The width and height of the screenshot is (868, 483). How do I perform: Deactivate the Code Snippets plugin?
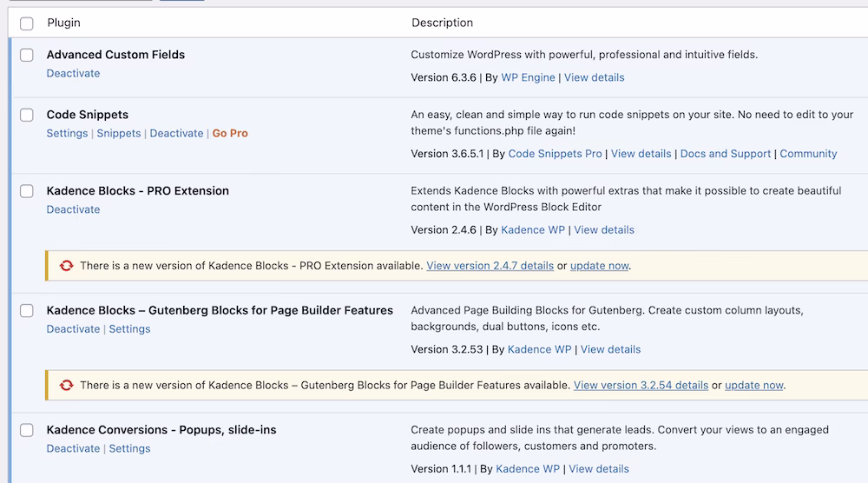click(176, 134)
